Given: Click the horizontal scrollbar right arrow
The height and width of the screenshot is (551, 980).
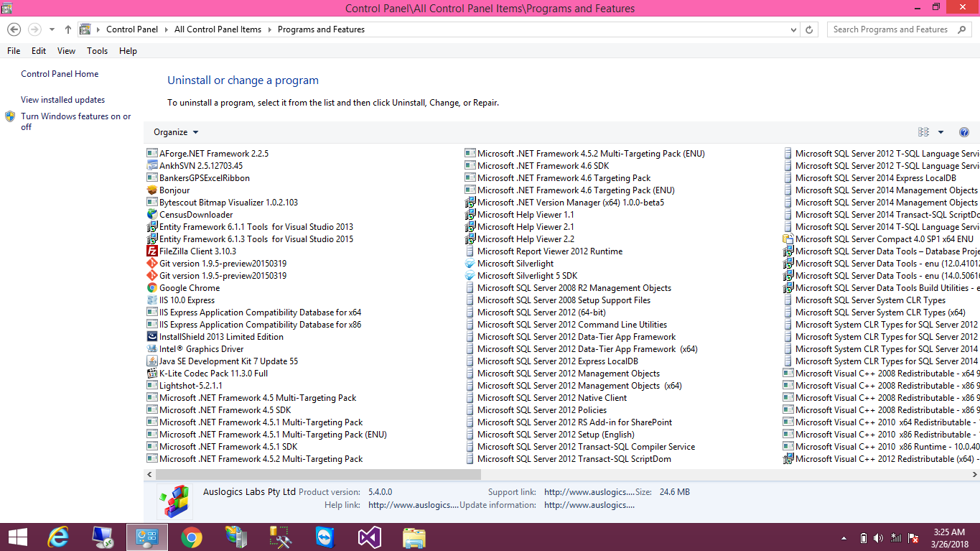Looking at the screenshot, I should (x=974, y=475).
